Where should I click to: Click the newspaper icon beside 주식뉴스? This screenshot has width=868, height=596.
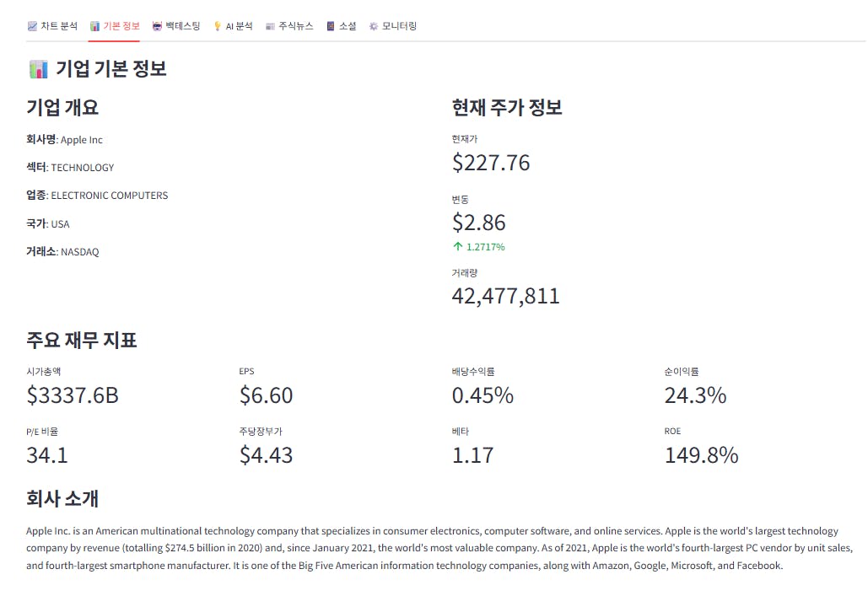[270, 26]
